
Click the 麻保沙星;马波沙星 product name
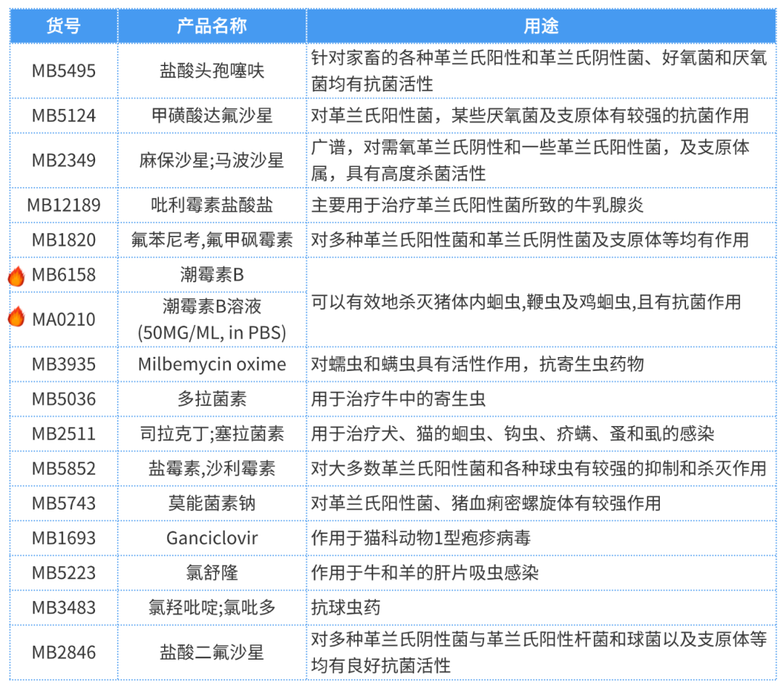point(212,160)
